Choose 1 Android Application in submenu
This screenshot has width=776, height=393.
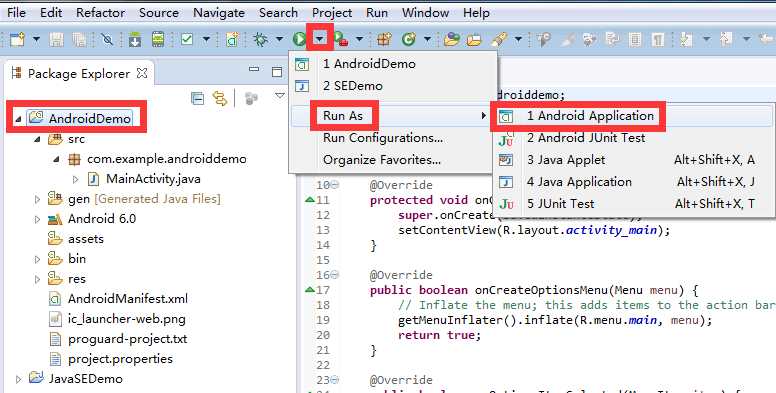(x=632, y=116)
